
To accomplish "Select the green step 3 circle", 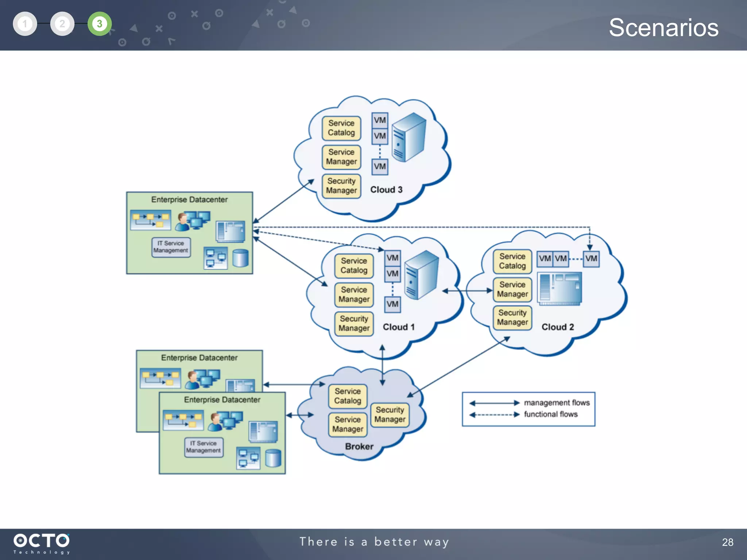I will pos(100,24).
